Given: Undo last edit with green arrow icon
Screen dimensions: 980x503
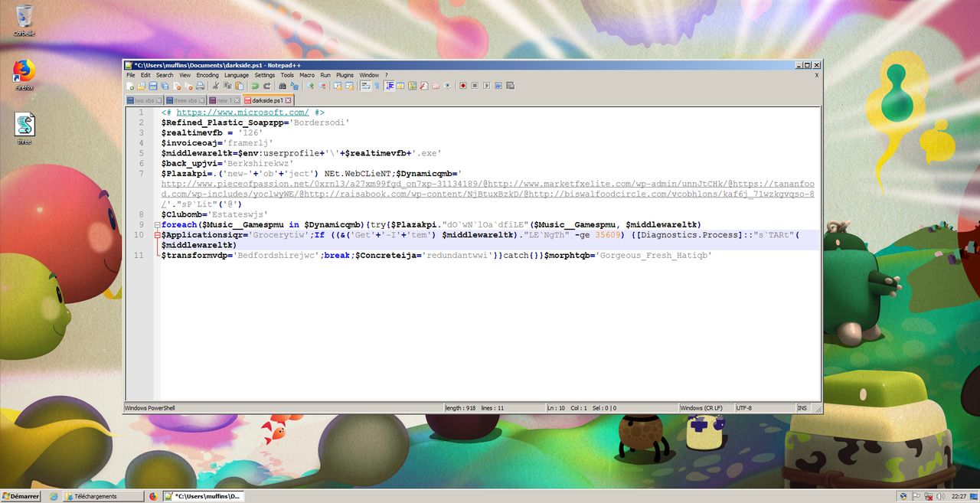Looking at the screenshot, I should (255, 86).
